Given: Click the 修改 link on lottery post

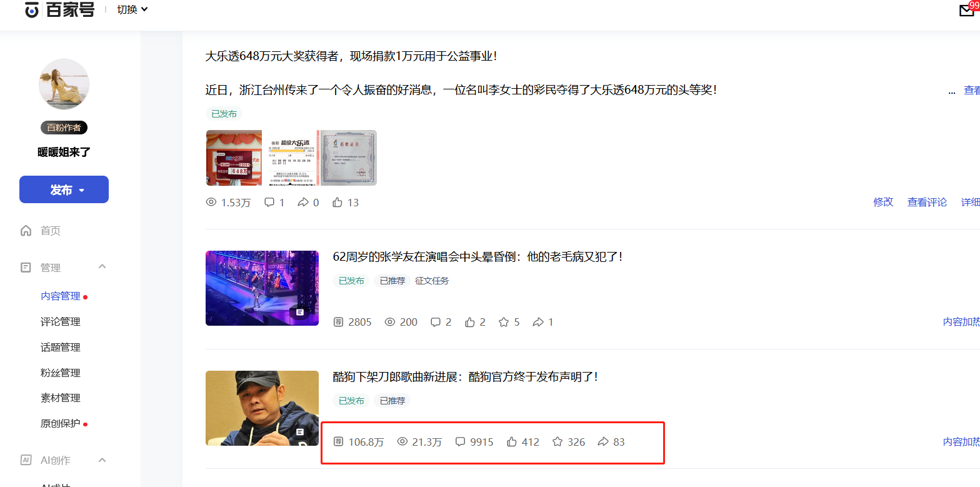Looking at the screenshot, I should 883,202.
